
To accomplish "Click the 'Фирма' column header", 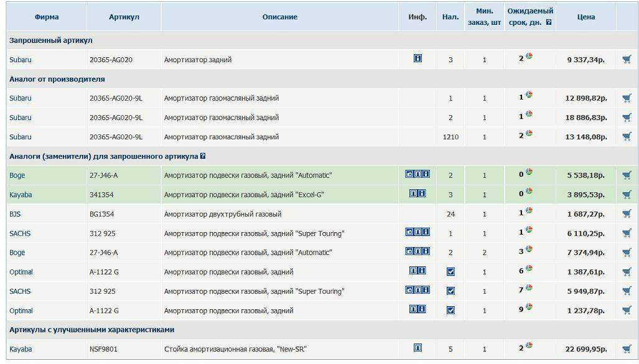I will tap(47, 17).
